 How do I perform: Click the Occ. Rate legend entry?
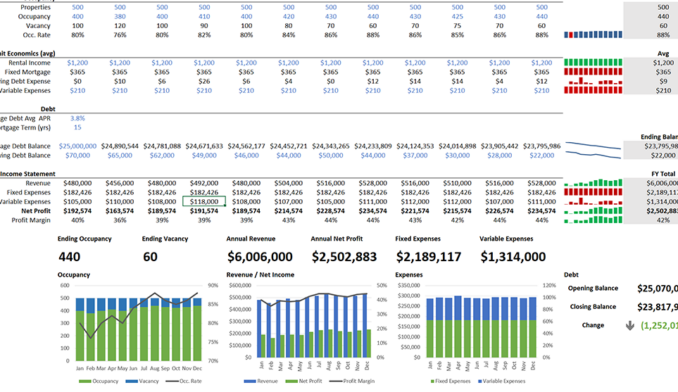184,381
